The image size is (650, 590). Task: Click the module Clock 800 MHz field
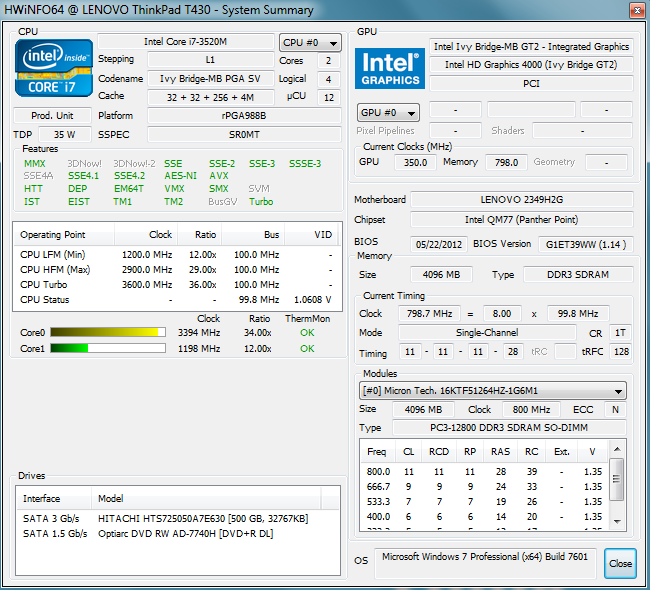point(531,410)
